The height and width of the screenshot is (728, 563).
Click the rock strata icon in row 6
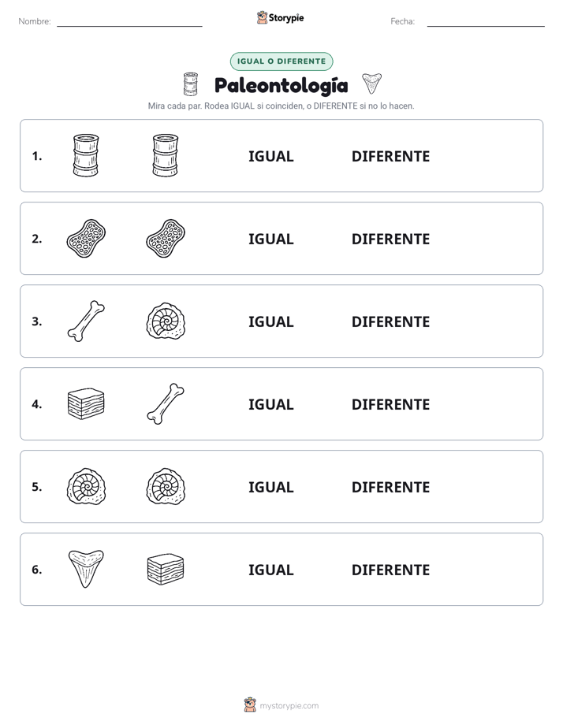(x=166, y=569)
